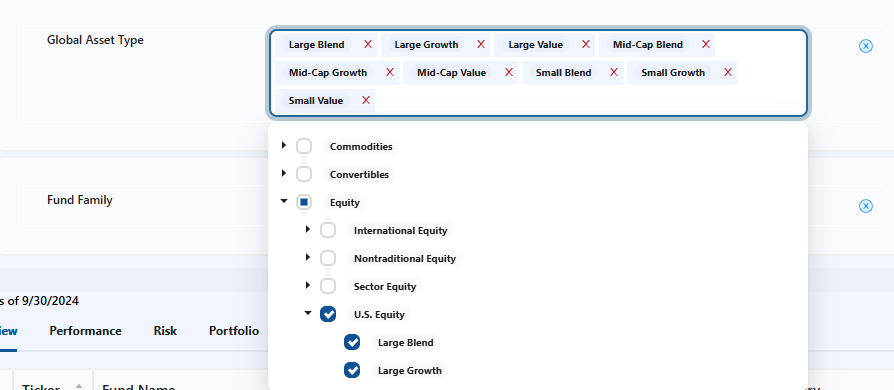Remove the Small Growth tag
The image size is (894, 390).
tap(728, 72)
